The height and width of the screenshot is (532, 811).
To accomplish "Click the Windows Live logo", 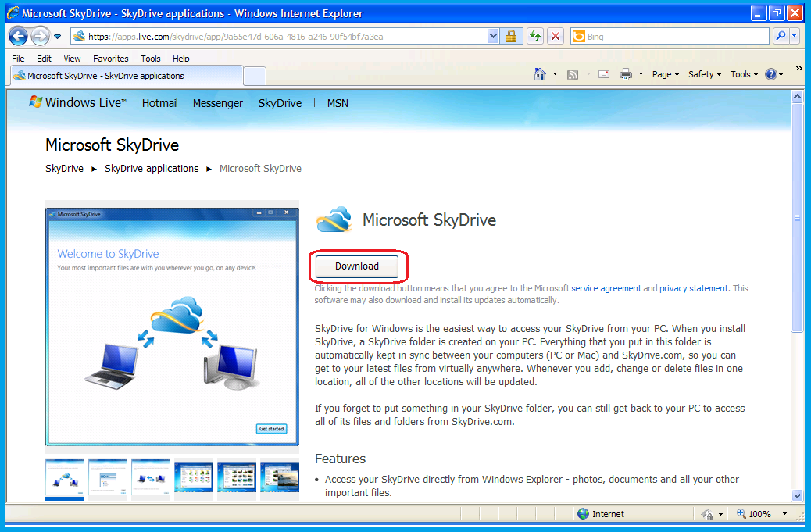I will [77, 102].
